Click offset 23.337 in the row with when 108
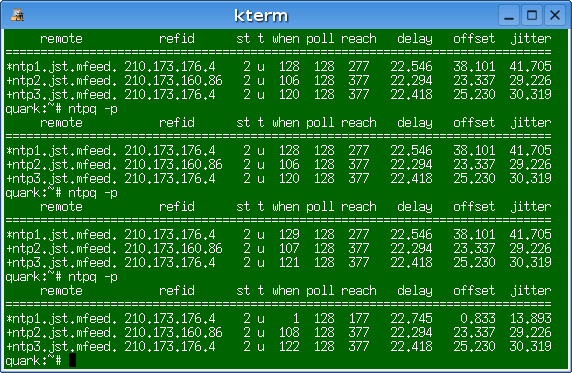 pyautogui.click(x=474, y=332)
